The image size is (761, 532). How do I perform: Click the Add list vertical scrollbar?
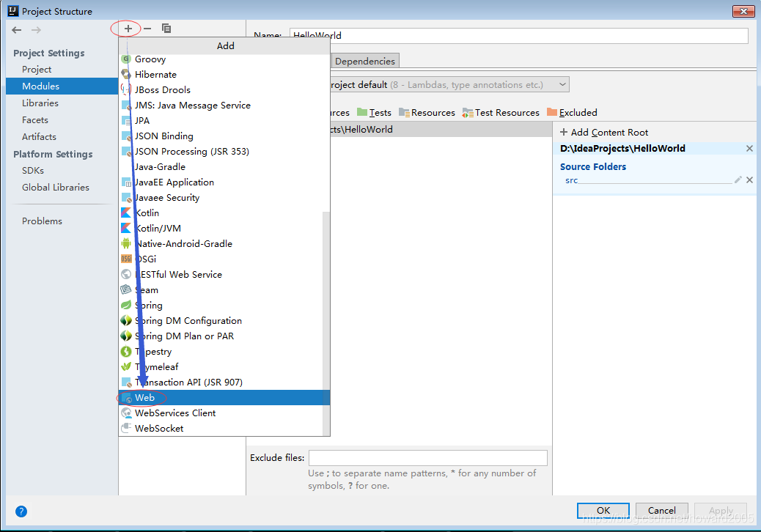[326, 323]
